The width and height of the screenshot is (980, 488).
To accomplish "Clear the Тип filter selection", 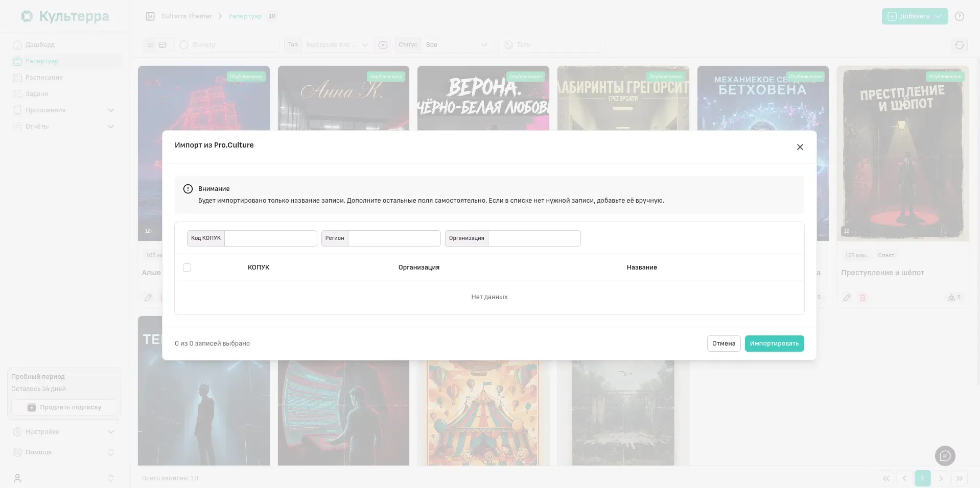I will [383, 45].
